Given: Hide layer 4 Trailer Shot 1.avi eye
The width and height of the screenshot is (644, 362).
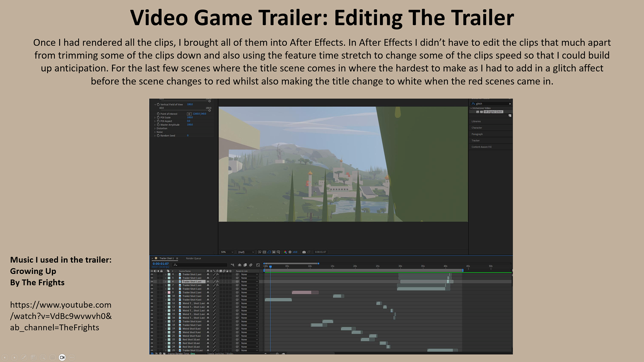Looking at the screenshot, I should point(152,275).
